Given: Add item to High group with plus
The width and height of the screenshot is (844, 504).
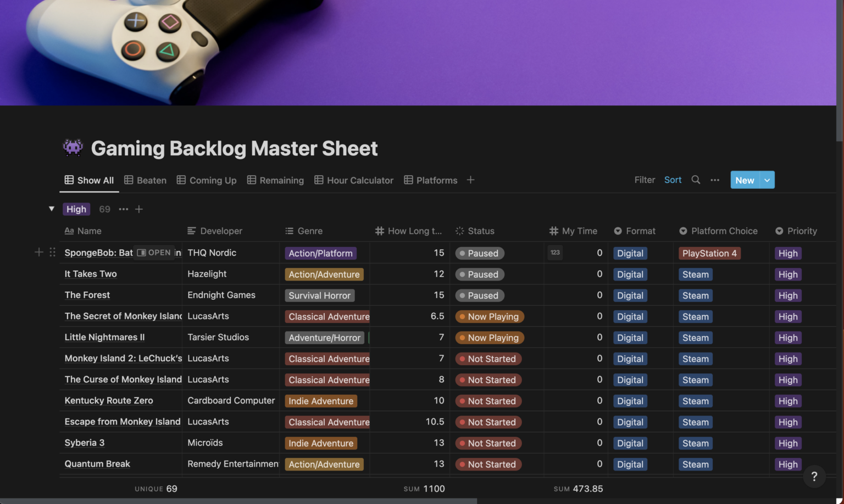Looking at the screenshot, I should [139, 209].
